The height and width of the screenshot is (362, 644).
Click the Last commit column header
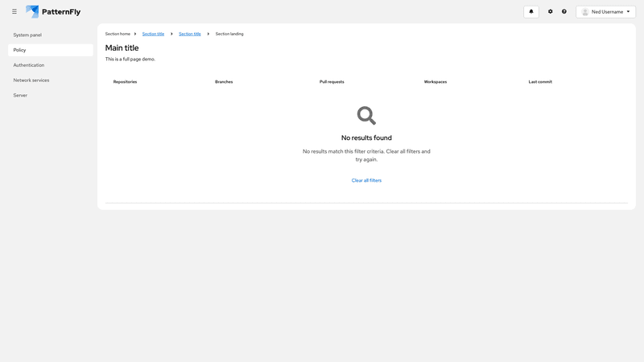(540, 82)
